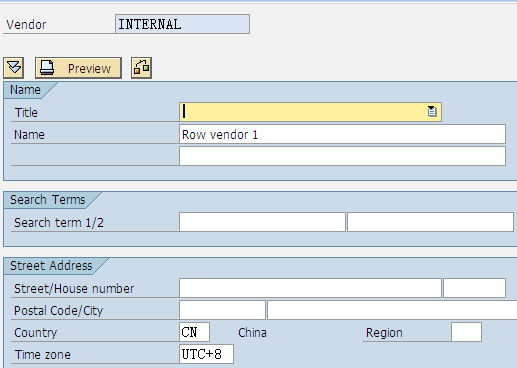Click the Vendor field showing INTERNAL
Image resolution: width=517 pixels, height=368 pixels.
[x=182, y=24]
